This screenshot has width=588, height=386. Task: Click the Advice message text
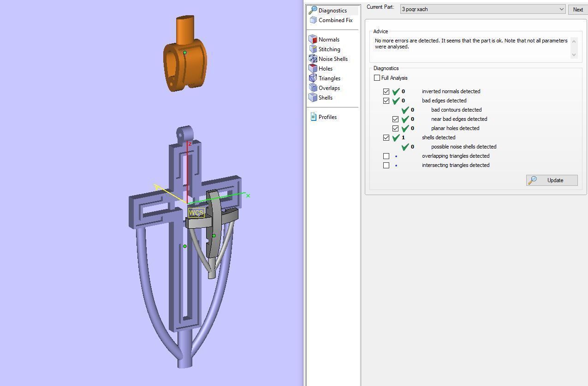tap(471, 43)
